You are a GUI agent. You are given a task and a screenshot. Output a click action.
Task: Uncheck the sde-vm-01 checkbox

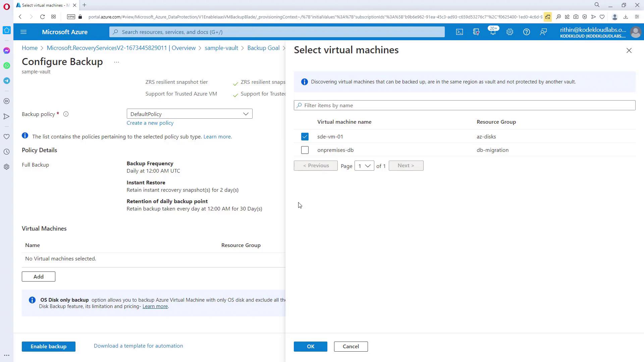[x=305, y=137]
